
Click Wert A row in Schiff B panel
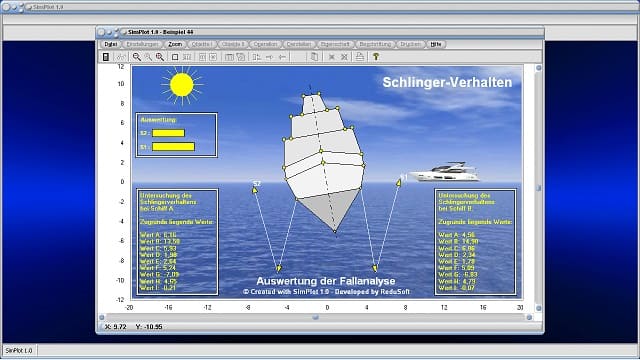coord(457,235)
